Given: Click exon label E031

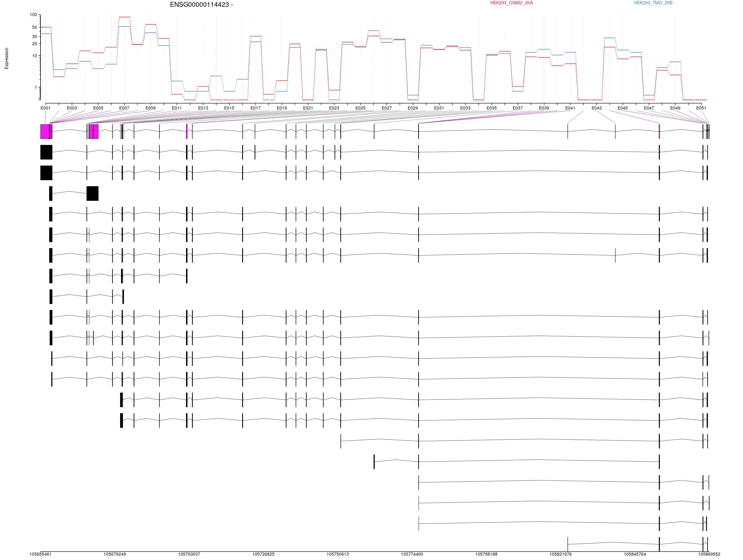Looking at the screenshot, I should point(439,108).
